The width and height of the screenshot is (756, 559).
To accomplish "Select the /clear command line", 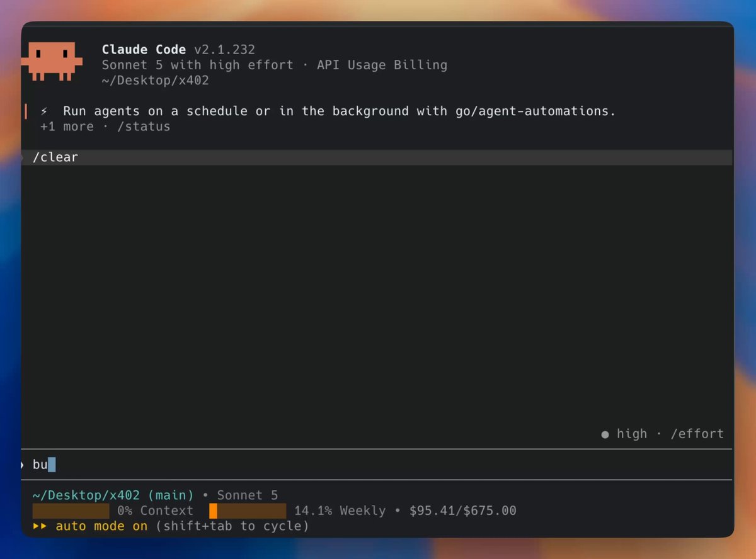I will click(377, 157).
